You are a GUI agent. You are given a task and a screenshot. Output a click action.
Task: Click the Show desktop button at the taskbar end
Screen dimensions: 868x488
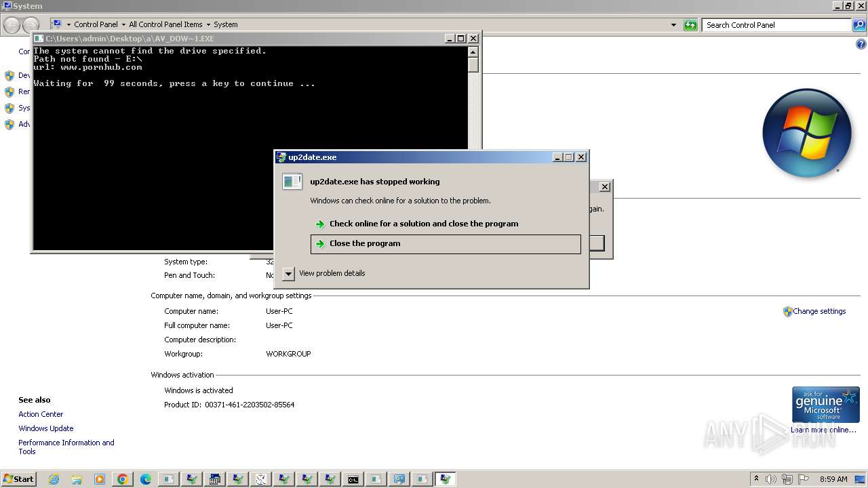(861, 479)
